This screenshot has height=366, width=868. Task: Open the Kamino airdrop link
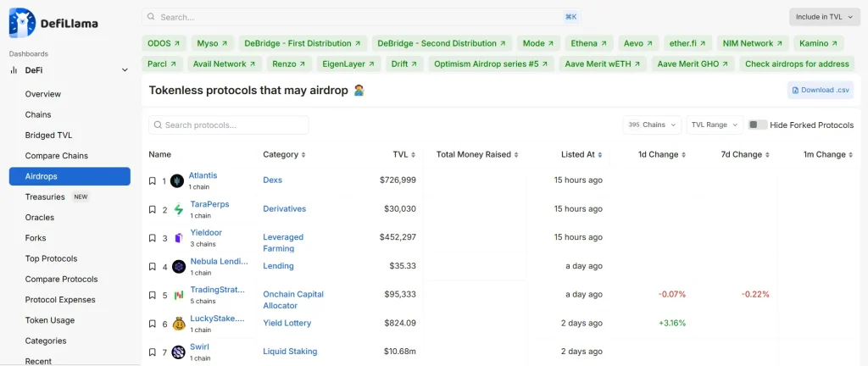tap(819, 43)
